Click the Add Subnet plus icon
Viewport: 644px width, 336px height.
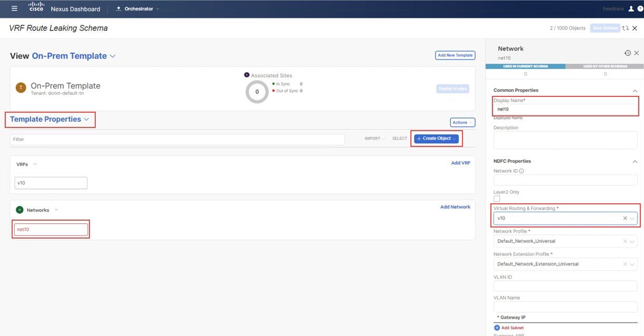click(x=497, y=328)
